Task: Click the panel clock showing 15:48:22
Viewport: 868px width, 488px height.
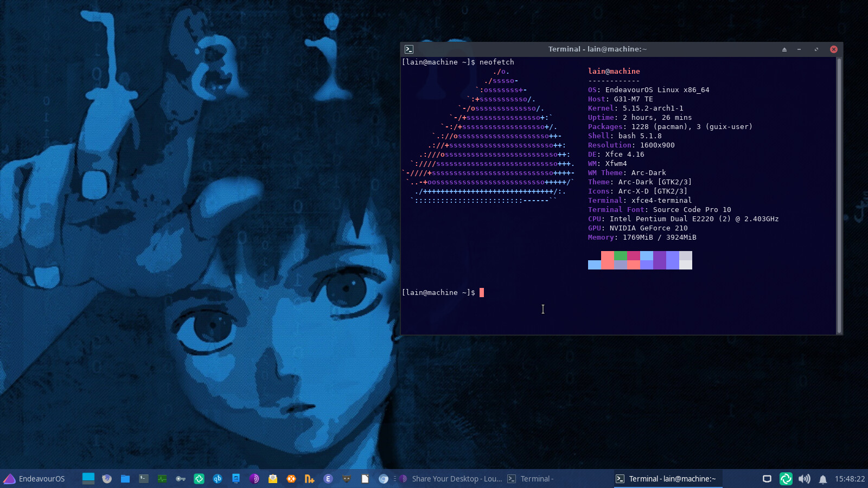Action: point(850,479)
